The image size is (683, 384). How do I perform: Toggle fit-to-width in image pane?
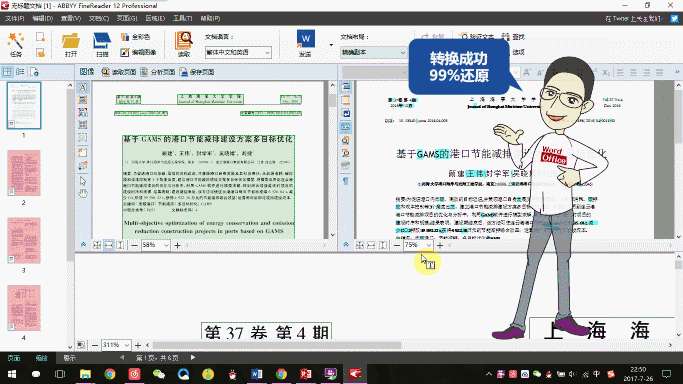tap(108, 246)
